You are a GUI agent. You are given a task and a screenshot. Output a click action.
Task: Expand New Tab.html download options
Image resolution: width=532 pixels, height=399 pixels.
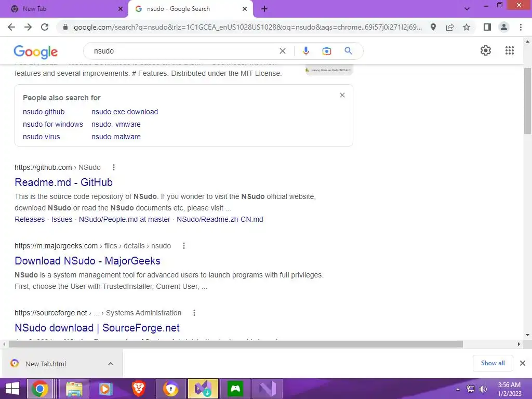point(111,364)
